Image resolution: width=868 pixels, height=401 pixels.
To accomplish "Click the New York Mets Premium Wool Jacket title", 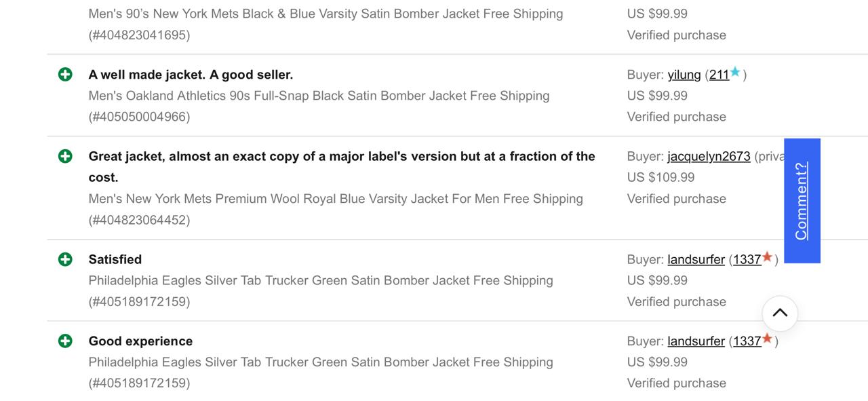I will (x=335, y=199).
